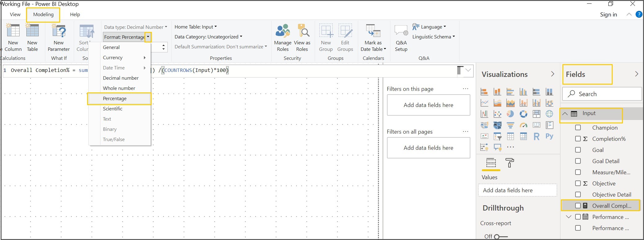Insert a Stacked area chart visual
The width and height of the screenshot is (644, 240).
[x=510, y=103]
